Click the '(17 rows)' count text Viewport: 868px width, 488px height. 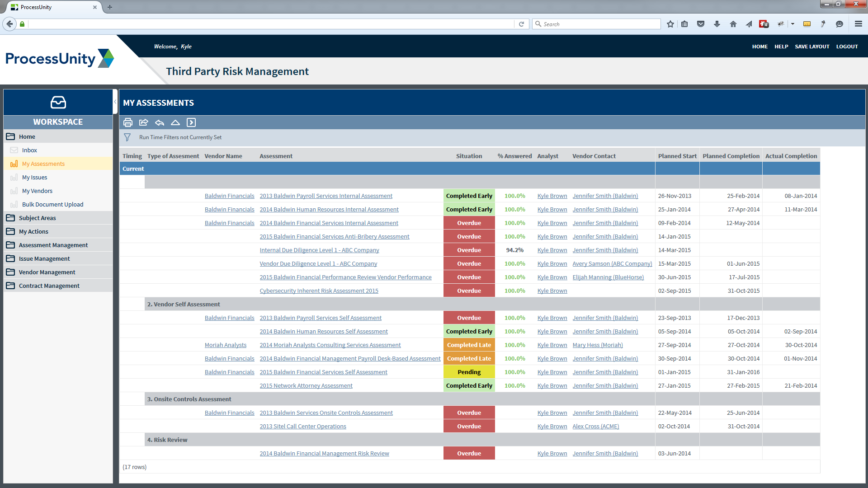click(x=134, y=467)
